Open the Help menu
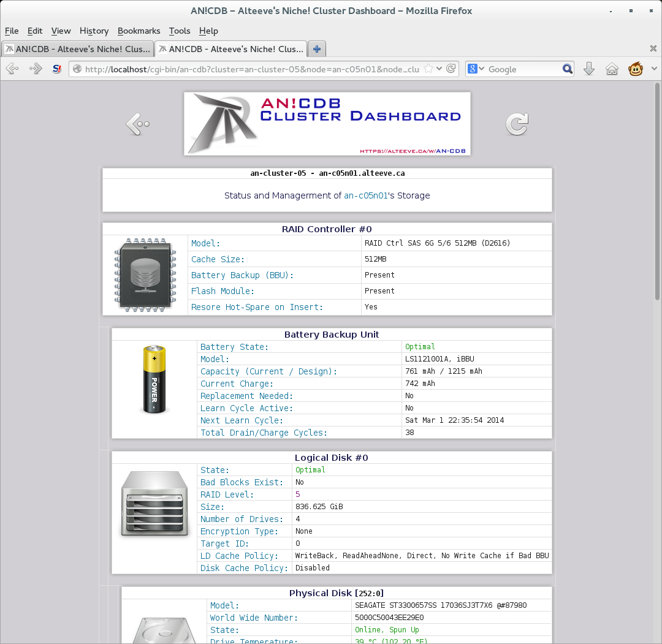 (208, 31)
